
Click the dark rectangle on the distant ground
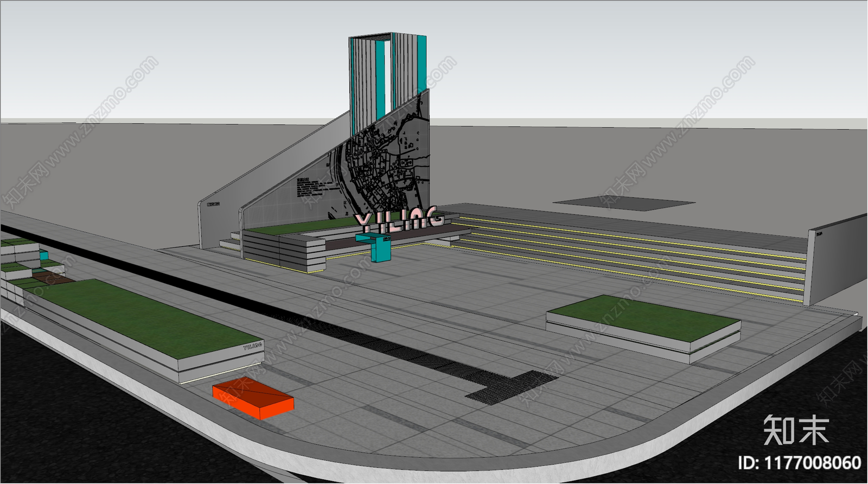[624, 203]
